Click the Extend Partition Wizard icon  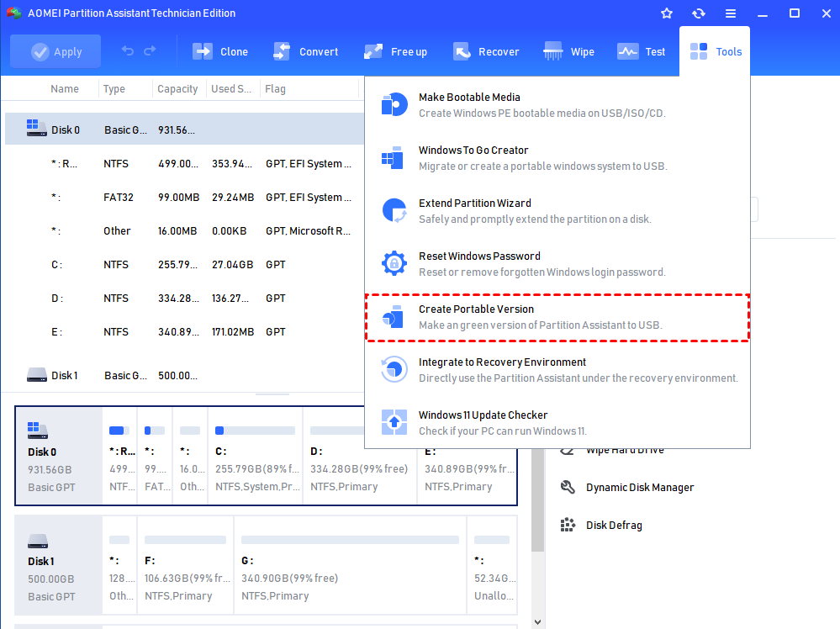tap(394, 210)
